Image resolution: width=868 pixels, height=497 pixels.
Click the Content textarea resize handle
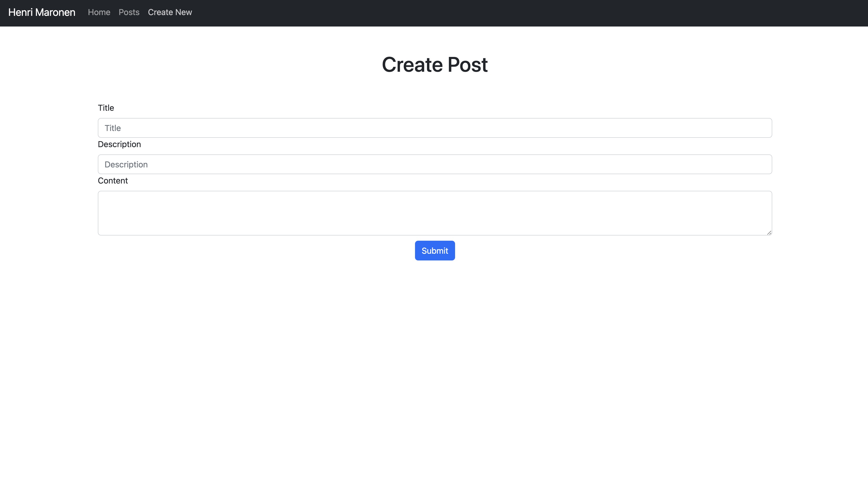(769, 232)
